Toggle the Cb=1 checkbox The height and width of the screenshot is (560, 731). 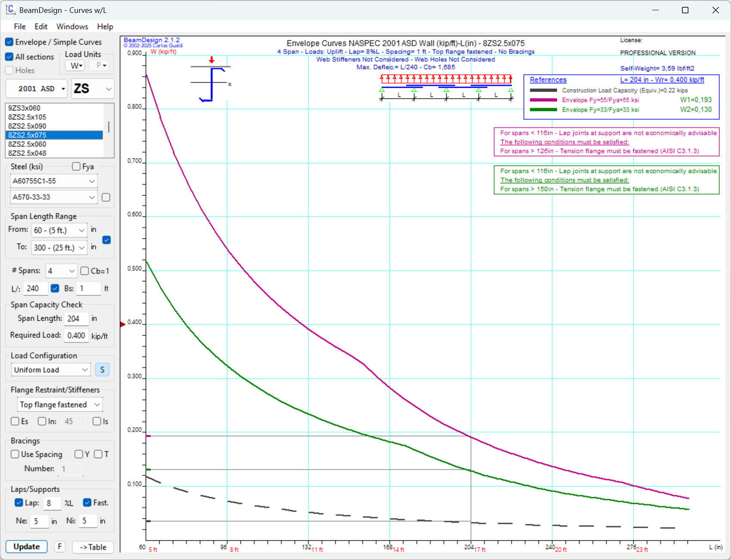pyautogui.click(x=85, y=271)
